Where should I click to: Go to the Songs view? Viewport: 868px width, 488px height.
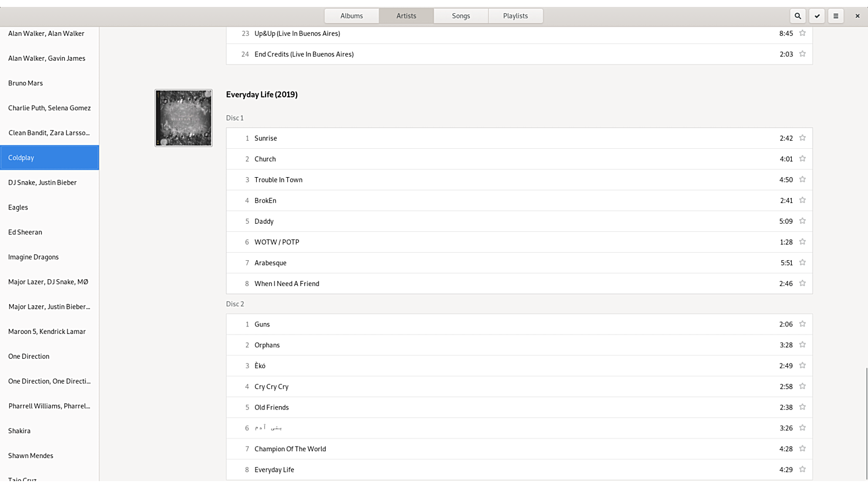[x=461, y=16]
